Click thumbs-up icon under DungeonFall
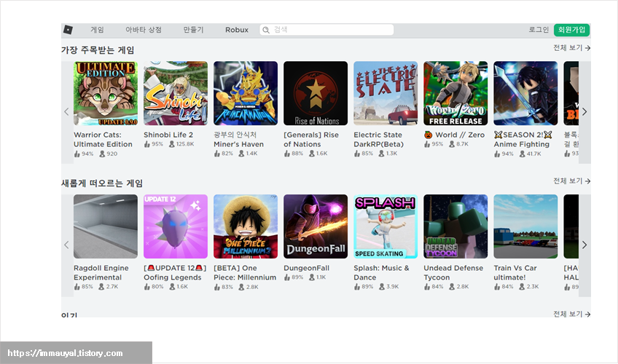 point(287,277)
